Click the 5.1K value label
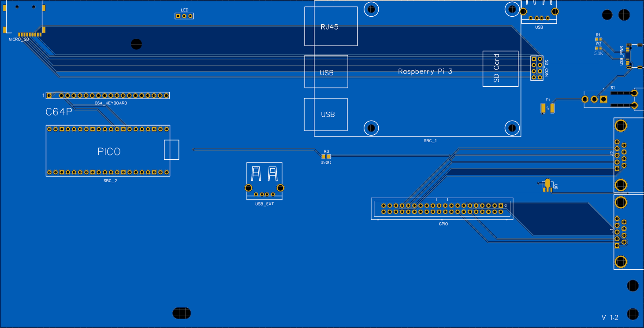 coord(598,53)
